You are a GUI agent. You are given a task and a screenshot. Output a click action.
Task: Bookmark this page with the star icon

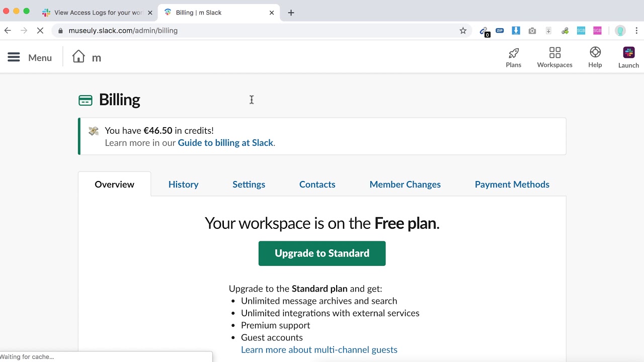pos(463,31)
